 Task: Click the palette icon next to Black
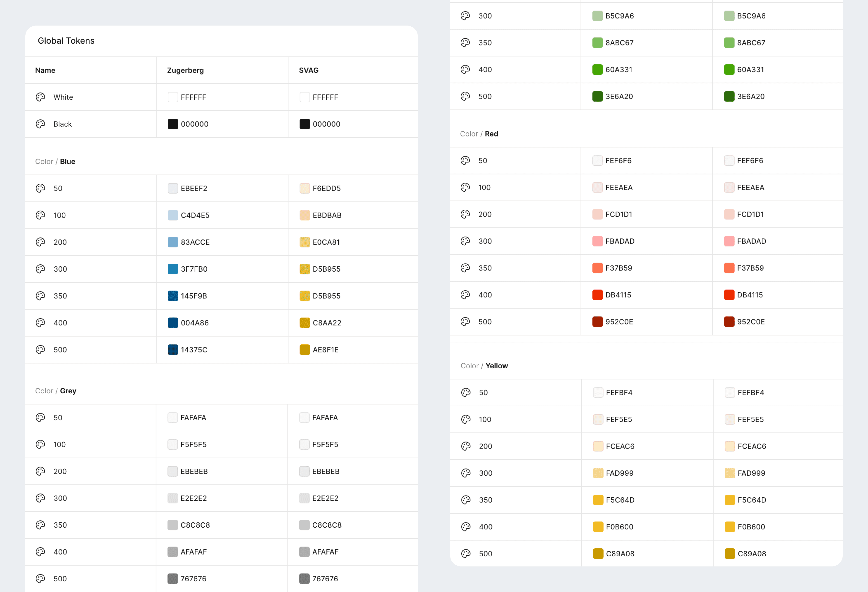click(40, 124)
